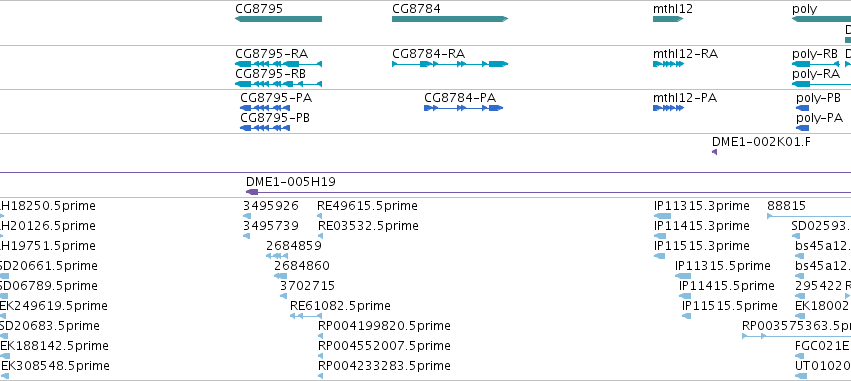Click the 2684859 EST alignment glyph
The width and height of the screenshot is (851, 381).
(277, 256)
